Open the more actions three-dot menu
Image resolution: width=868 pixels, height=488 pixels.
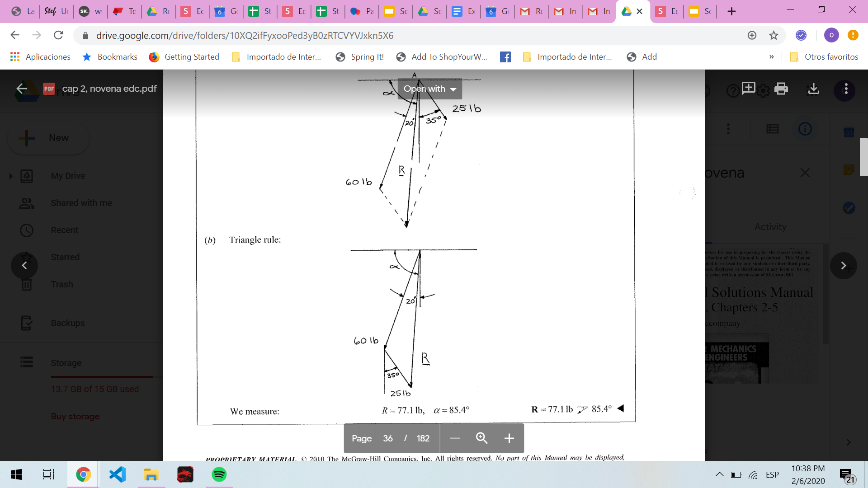pyautogui.click(x=846, y=89)
